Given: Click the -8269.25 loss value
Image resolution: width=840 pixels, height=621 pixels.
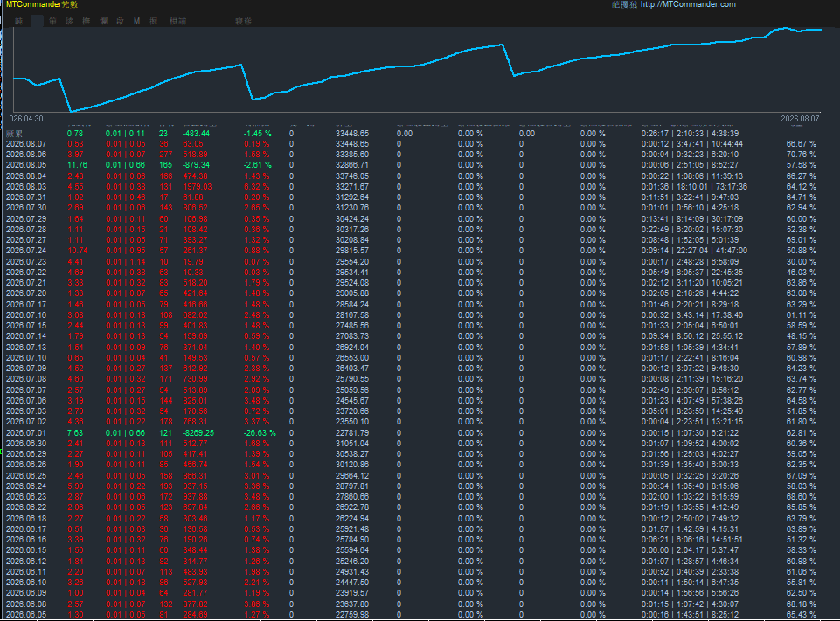Looking at the screenshot, I should (x=198, y=432).
